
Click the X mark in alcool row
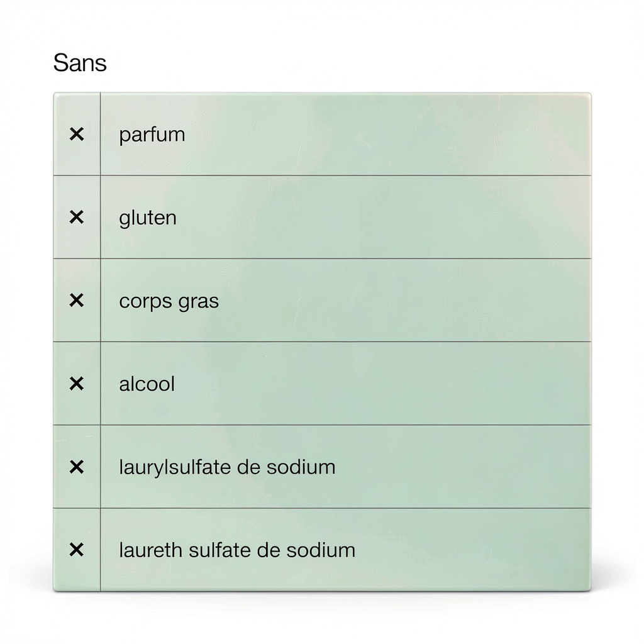76,384
